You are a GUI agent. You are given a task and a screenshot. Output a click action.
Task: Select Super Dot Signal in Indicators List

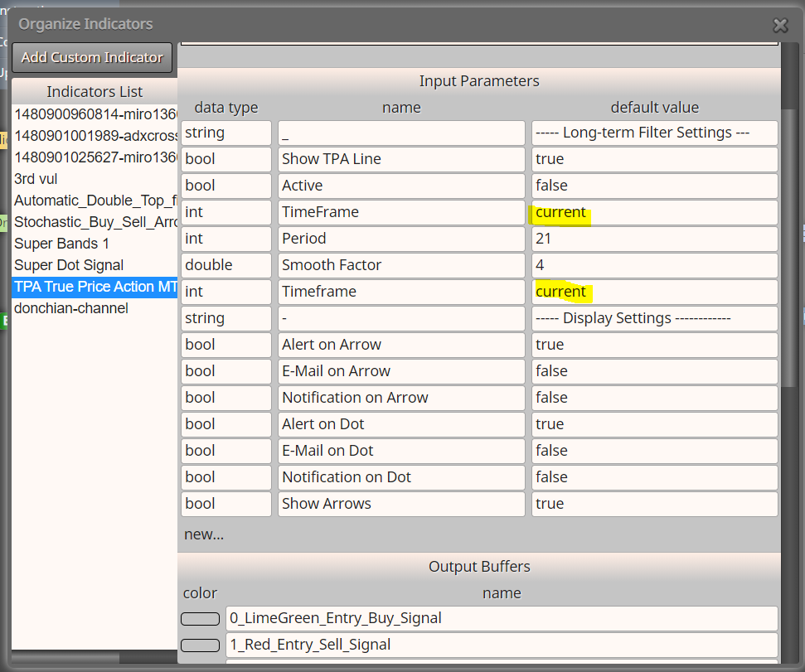tap(69, 265)
